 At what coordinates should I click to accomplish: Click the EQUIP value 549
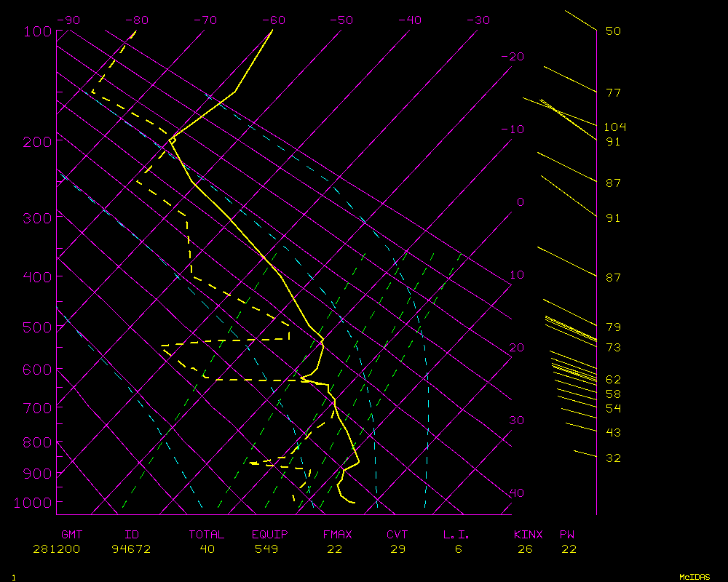(271, 549)
